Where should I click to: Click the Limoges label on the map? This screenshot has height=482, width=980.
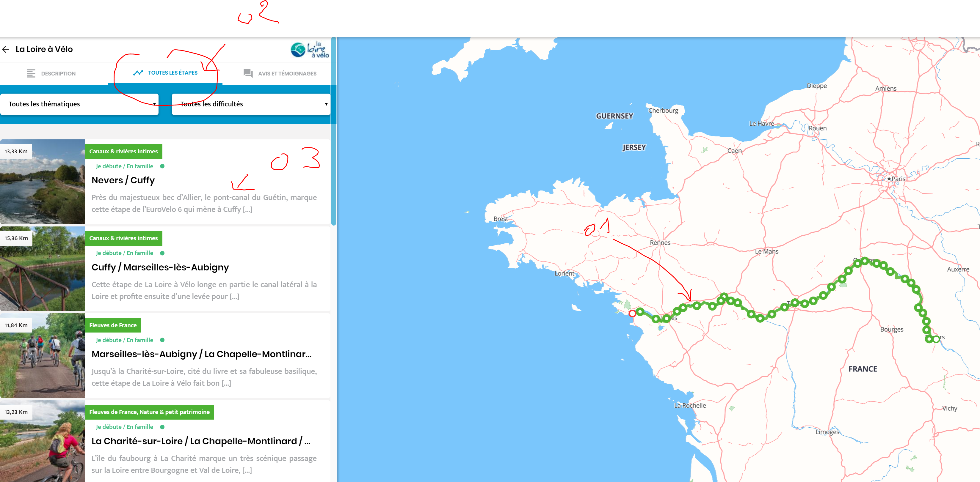pyautogui.click(x=827, y=432)
